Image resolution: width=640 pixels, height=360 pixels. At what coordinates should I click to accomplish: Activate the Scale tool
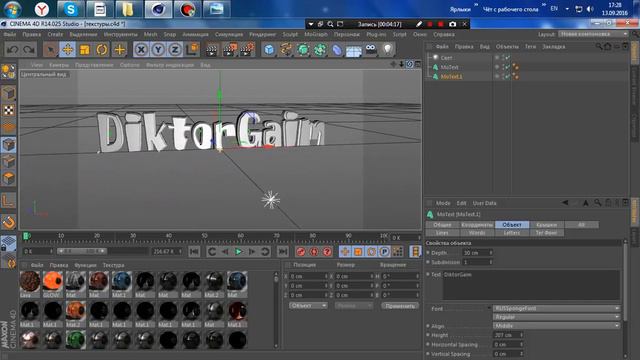[x=85, y=50]
